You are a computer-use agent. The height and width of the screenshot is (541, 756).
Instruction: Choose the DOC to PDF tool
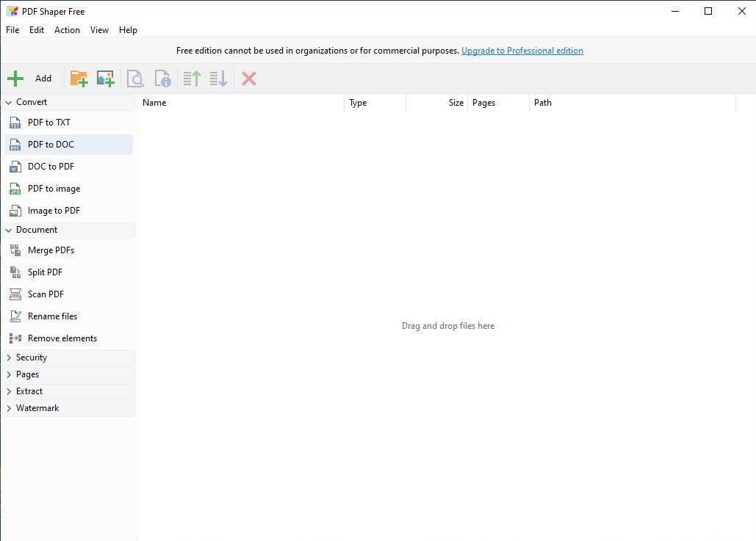coord(68,167)
